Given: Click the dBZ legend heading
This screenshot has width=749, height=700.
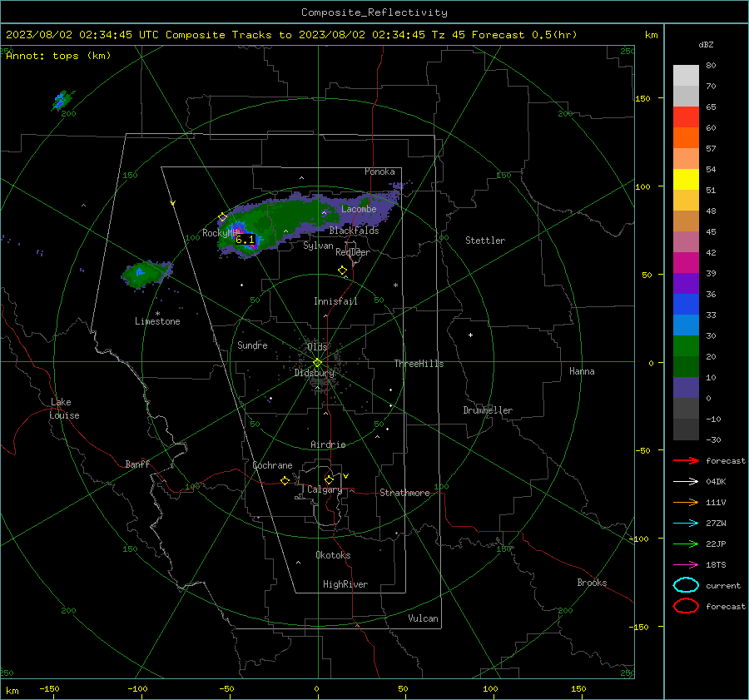Looking at the screenshot, I should [x=706, y=45].
